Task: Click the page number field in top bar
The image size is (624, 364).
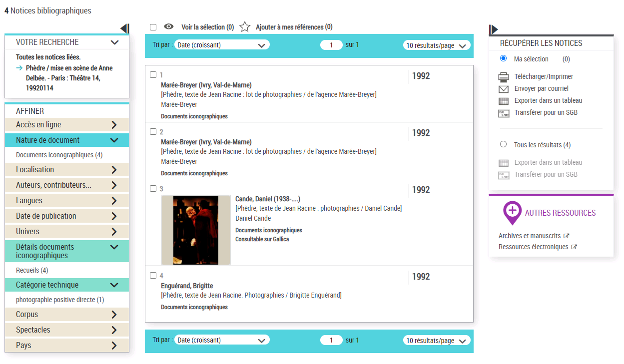Action: tap(331, 45)
